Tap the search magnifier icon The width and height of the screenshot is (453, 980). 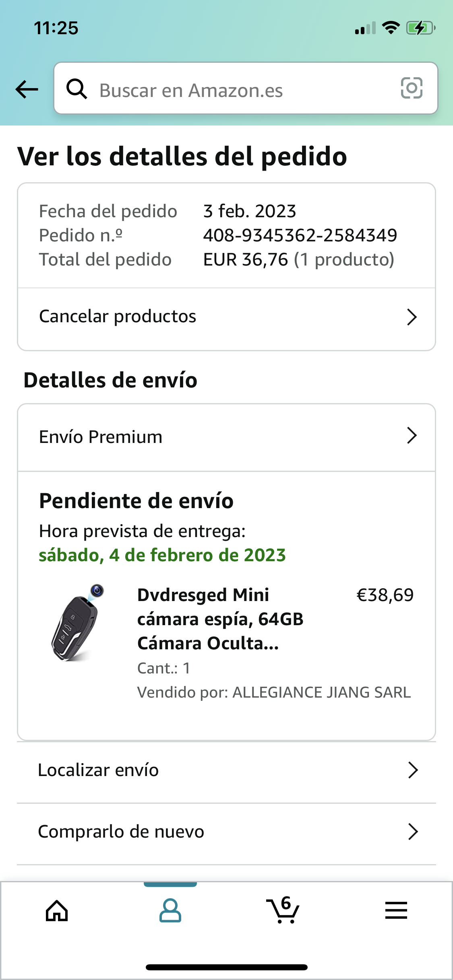(x=77, y=89)
